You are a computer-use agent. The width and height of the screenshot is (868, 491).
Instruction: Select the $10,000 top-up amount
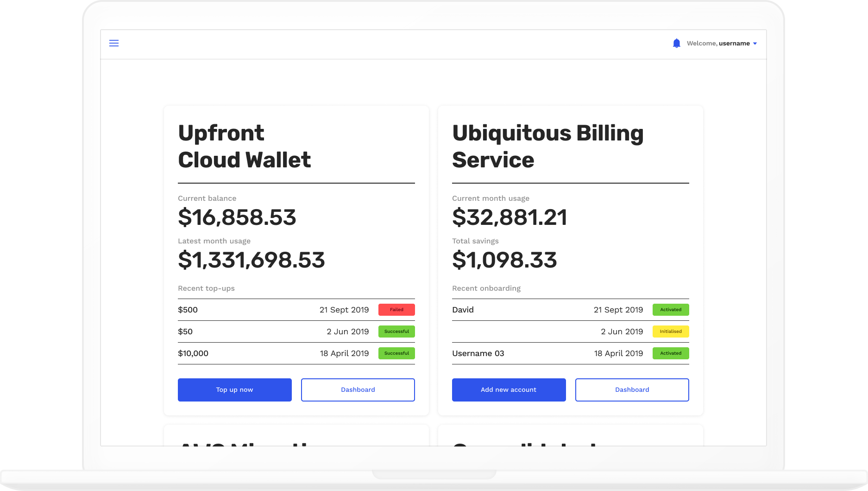(x=193, y=353)
